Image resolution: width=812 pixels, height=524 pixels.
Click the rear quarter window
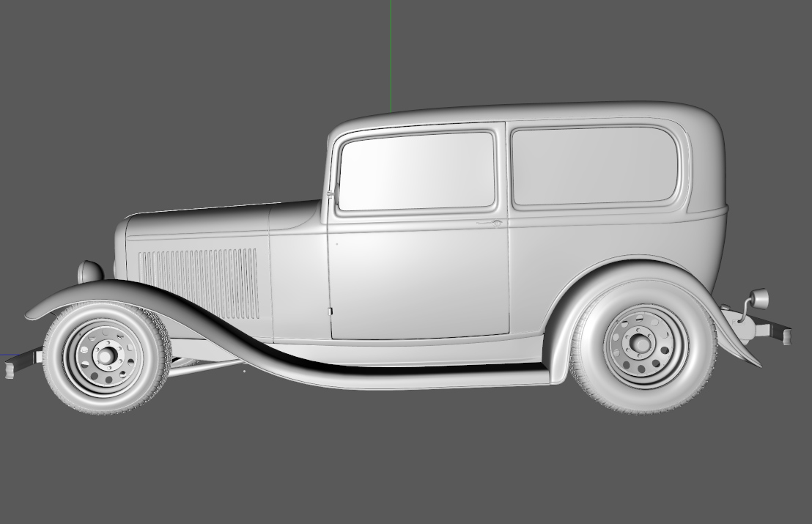pyautogui.click(x=594, y=165)
